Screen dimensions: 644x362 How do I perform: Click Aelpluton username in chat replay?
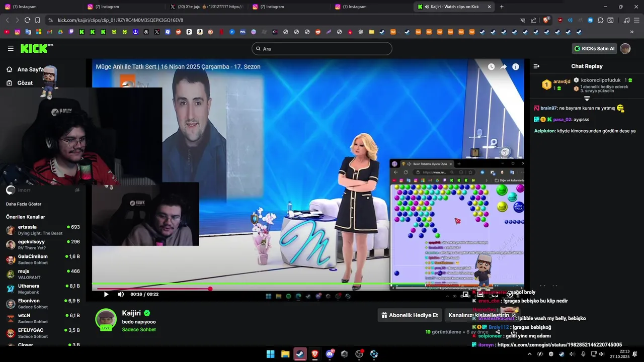point(545,131)
